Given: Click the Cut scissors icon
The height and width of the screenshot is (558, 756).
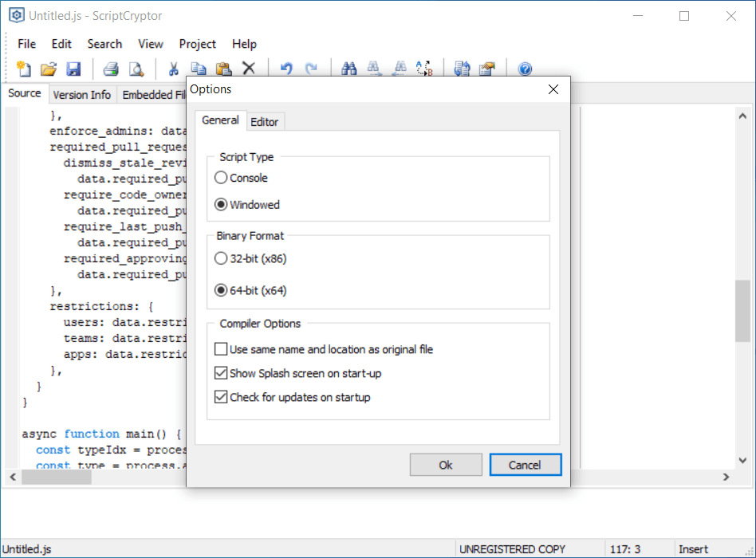Looking at the screenshot, I should pyautogui.click(x=174, y=69).
